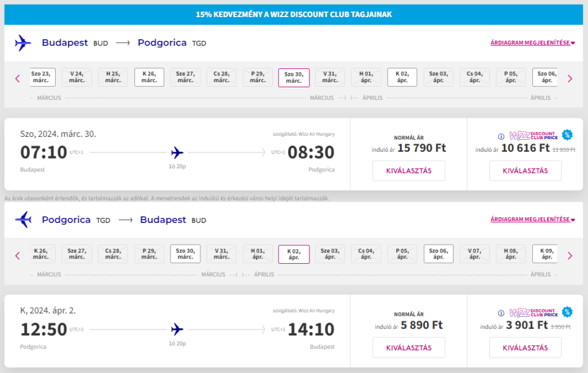Screen dimensions: 588x373
Task: Select return date K 09 ápr.
Action: 546,254
